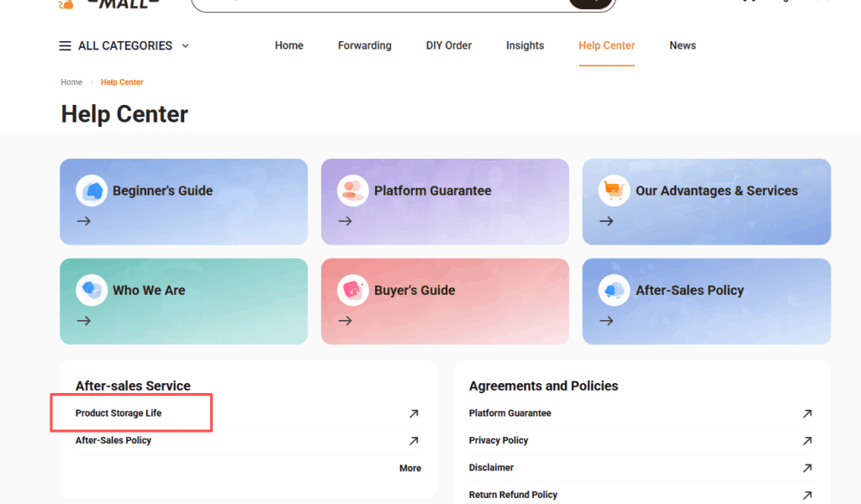Click the icon on the Who We Are card
Viewport: 861px width, 504px height.
[x=91, y=290]
